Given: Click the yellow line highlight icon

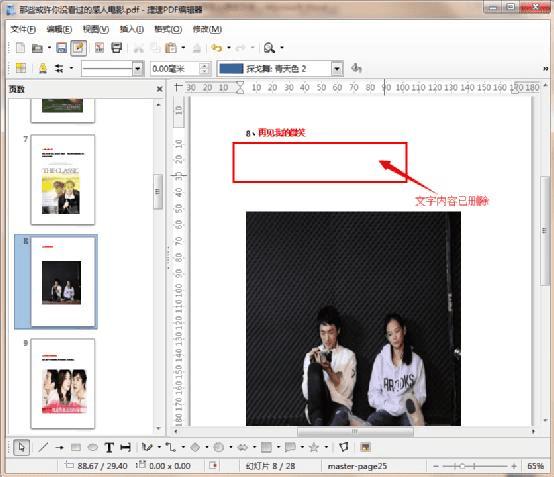Looking at the screenshot, I should (43, 68).
